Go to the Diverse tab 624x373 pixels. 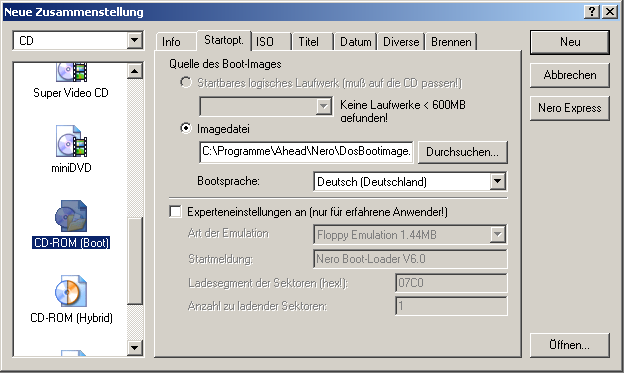(401, 42)
